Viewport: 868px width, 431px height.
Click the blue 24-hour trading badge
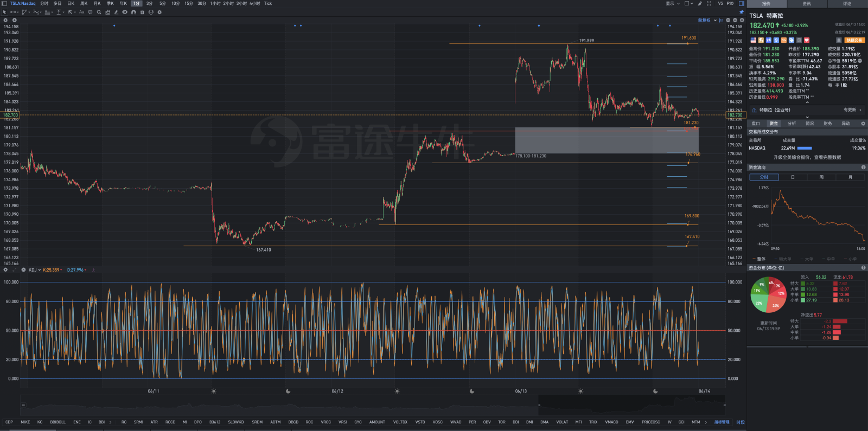(769, 40)
